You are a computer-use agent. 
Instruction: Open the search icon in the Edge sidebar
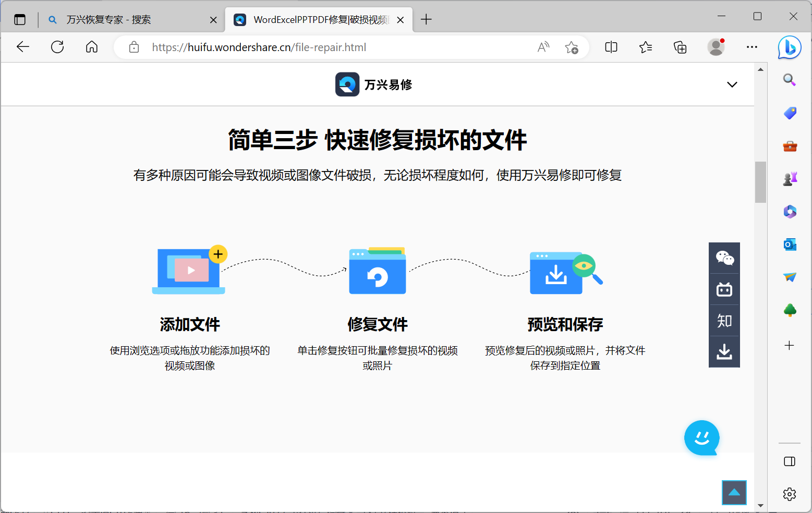click(790, 80)
